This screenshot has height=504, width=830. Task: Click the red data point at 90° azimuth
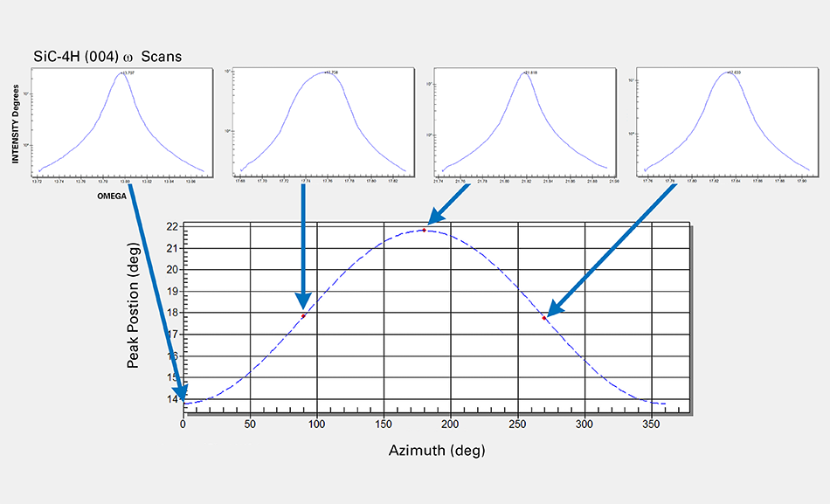(303, 316)
